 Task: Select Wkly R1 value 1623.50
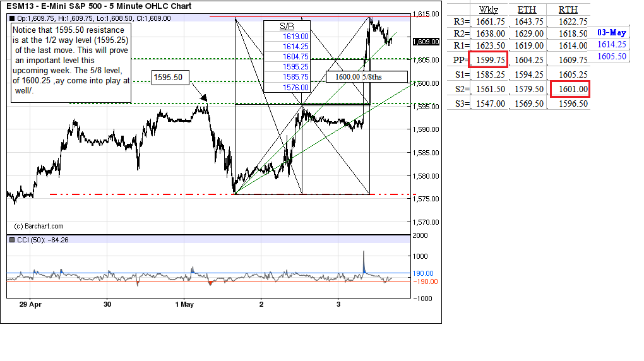click(x=491, y=45)
